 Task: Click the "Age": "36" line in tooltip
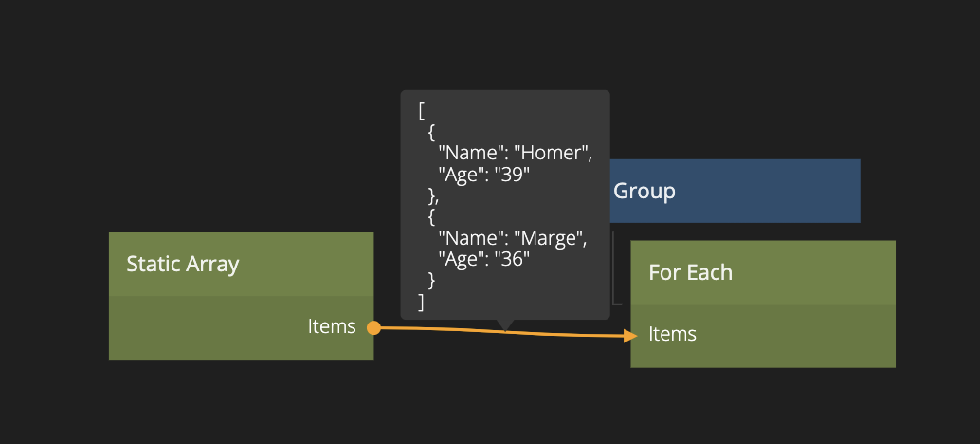(x=482, y=259)
